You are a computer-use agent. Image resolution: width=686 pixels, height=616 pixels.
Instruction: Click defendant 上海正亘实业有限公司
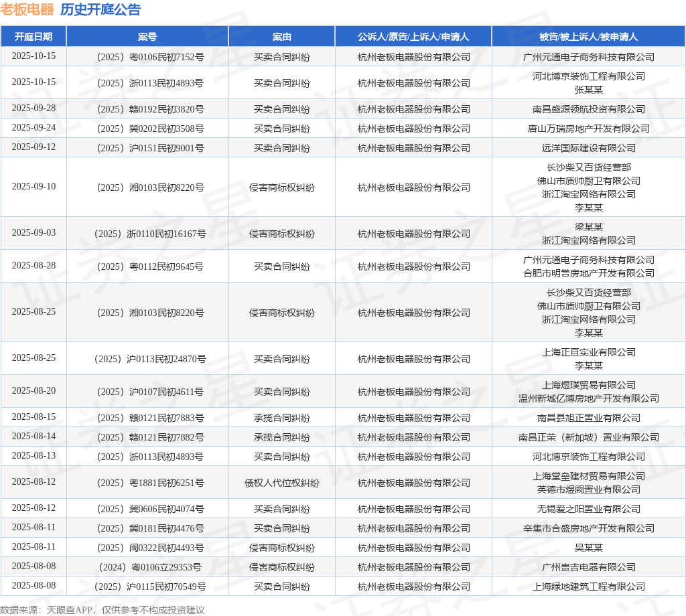tap(589, 352)
